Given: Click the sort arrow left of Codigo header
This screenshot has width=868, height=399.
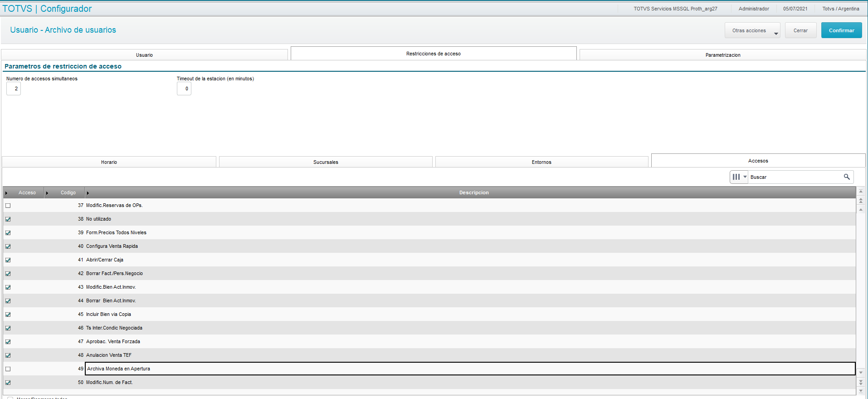Looking at the screenshot, I should click(47, 193).
